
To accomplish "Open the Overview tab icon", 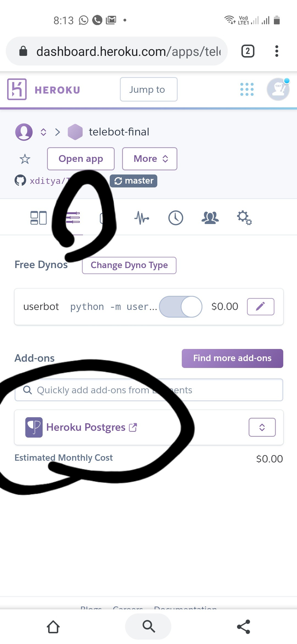I will 38,218.
